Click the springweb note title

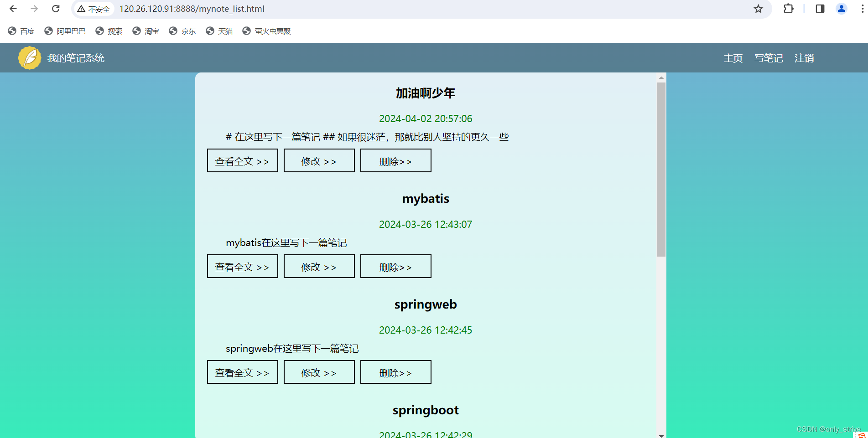(x=426, y=304)
